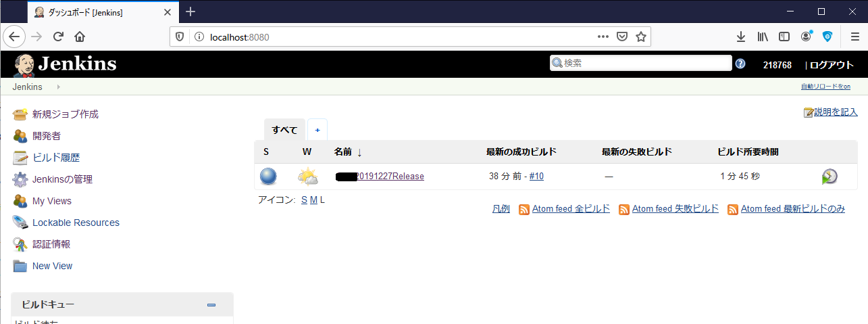868x324 pixels.
Task: Click the My Views people icon
Action: pos(20,201)
